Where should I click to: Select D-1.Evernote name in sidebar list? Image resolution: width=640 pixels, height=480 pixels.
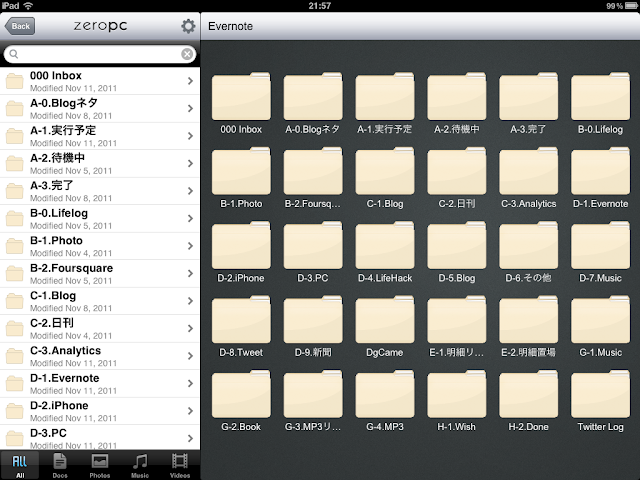coord(64,378)
